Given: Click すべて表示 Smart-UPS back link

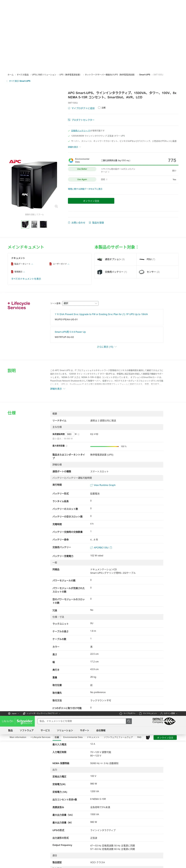Looking at the screenshot, I should tap(20, 81).
